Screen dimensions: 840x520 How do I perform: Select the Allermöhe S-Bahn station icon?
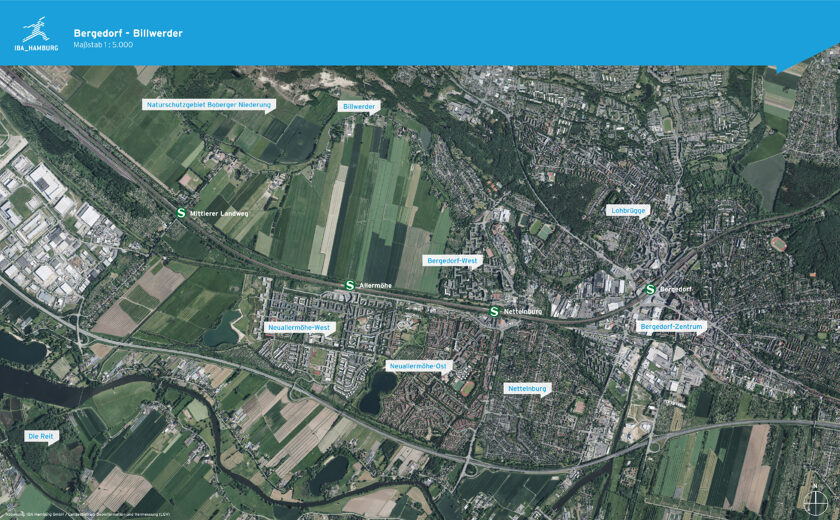tap(350, 285)
